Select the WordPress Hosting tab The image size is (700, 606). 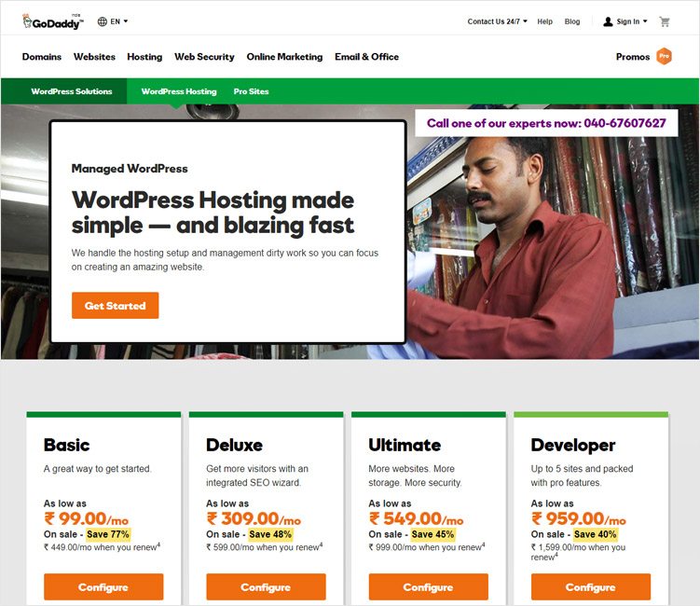pos(179,91)
